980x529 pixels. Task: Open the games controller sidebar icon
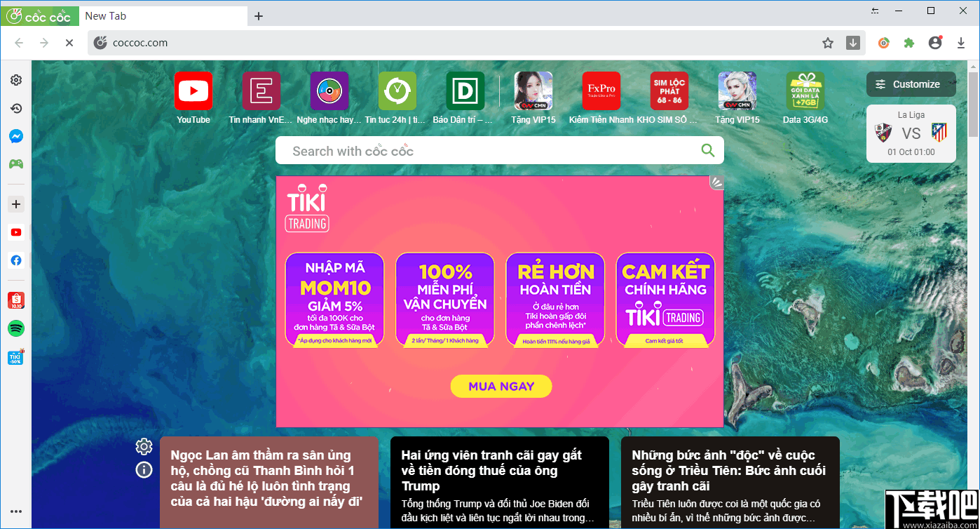(x=16, y=164)
